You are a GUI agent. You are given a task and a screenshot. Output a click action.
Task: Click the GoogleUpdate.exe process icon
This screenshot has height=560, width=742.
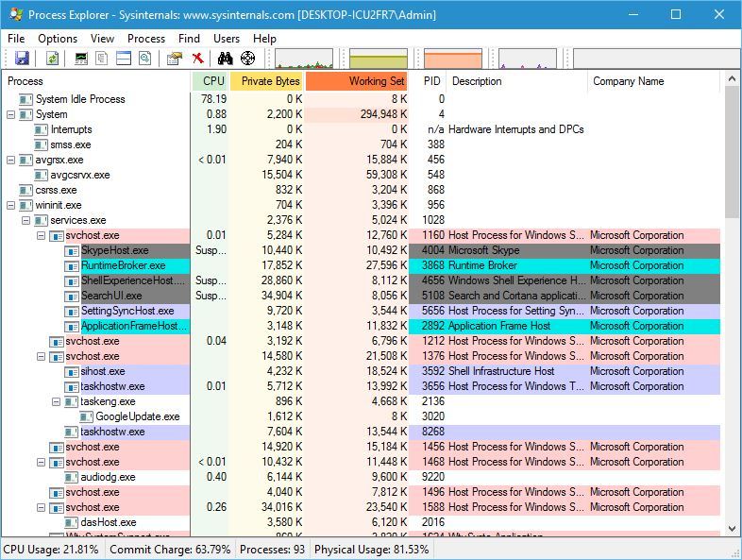(x=86, y=416)
